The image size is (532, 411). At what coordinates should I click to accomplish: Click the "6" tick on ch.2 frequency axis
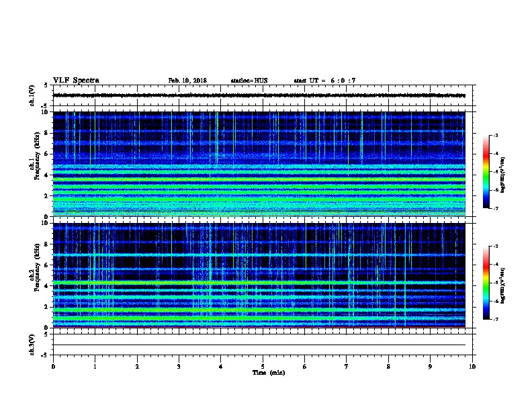click(46, 265)
